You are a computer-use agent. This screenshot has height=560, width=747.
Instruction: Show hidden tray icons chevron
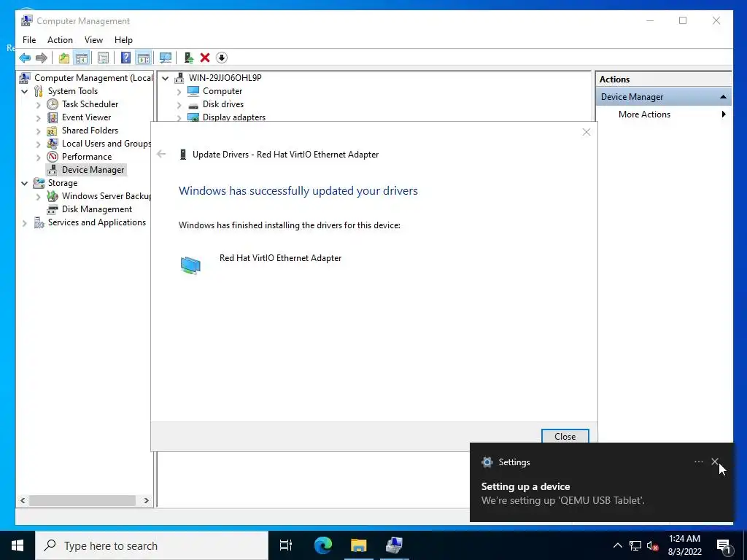pyautogui.click(x=617, y=545)
